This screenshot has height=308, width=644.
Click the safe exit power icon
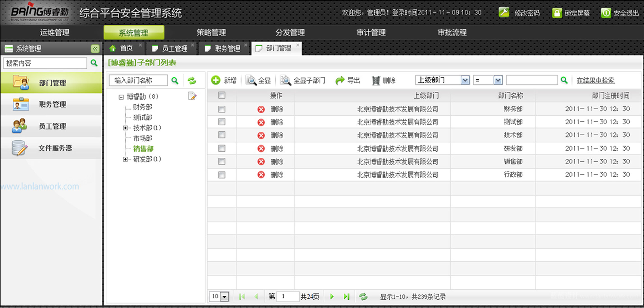point(606,13)
